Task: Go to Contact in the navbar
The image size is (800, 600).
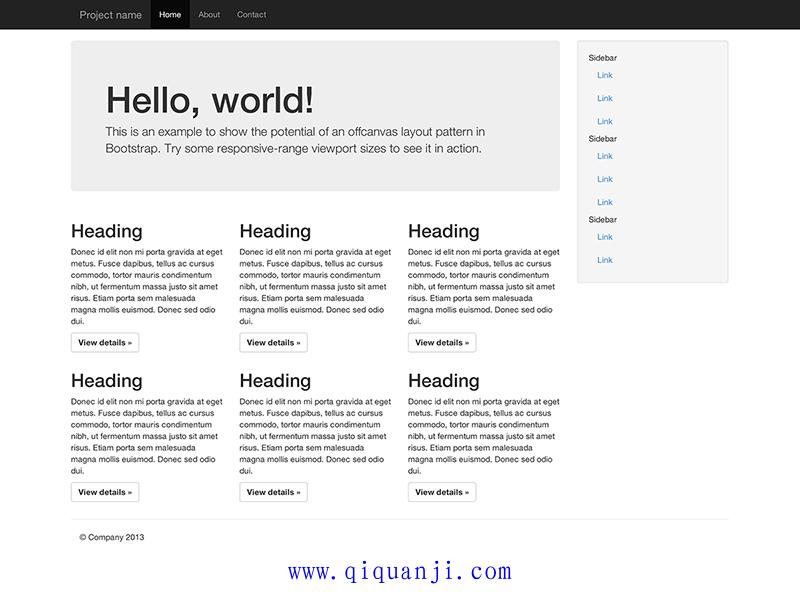Action: pos(251,15)
